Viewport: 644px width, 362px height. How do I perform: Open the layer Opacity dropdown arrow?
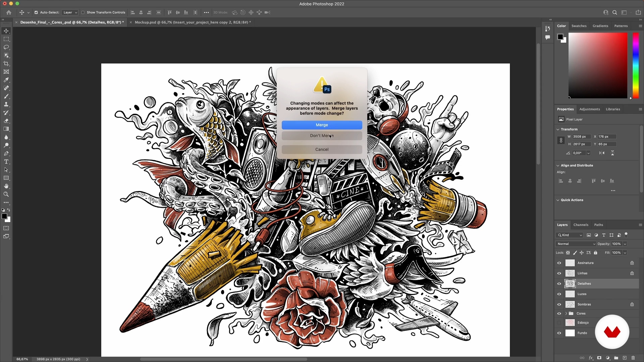(x=625, y=244)
